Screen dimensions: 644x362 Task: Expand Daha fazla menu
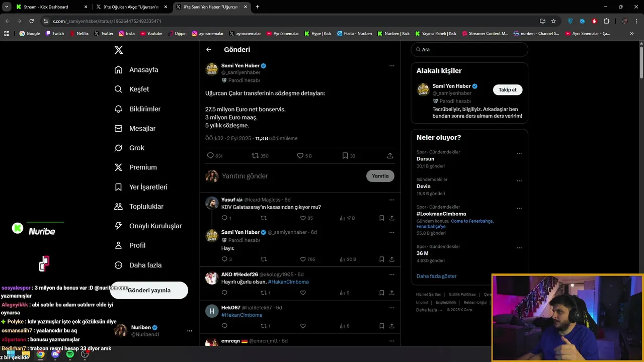[138, 265]
